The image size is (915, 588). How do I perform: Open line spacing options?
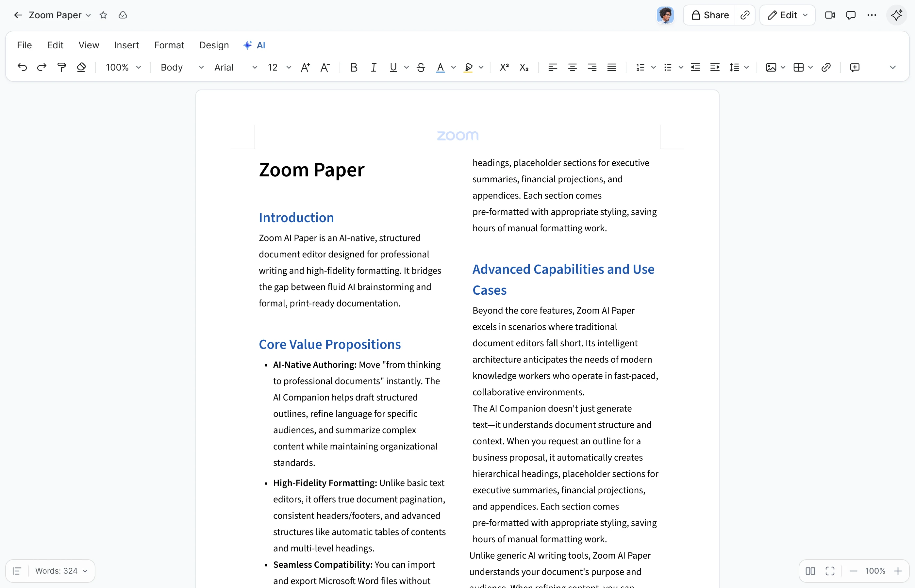(739, 67)
